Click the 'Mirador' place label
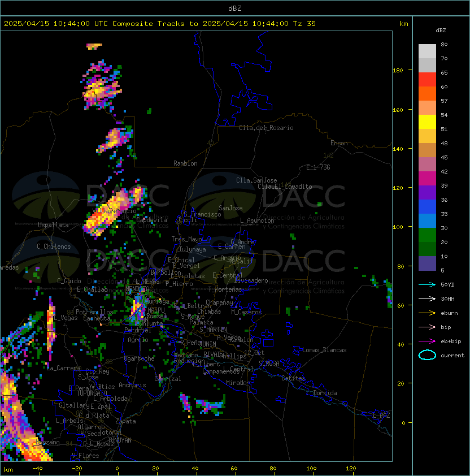The width and height of the screenshot is (470, 476). pyautogui.click(x=238, y=383)
